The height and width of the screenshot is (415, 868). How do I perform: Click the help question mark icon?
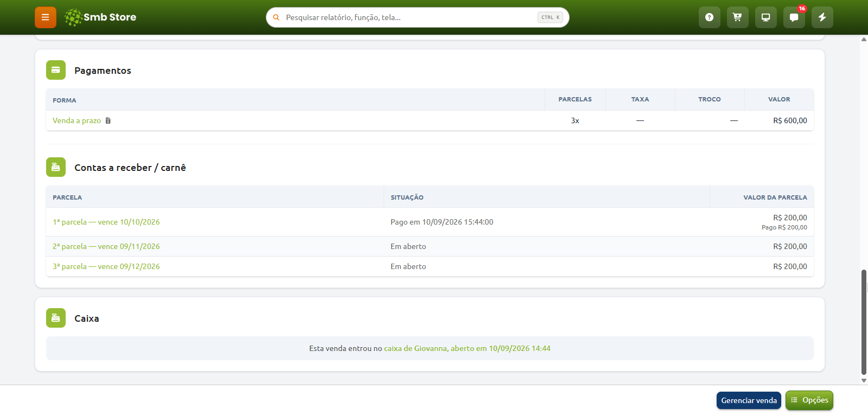[709, 17]
